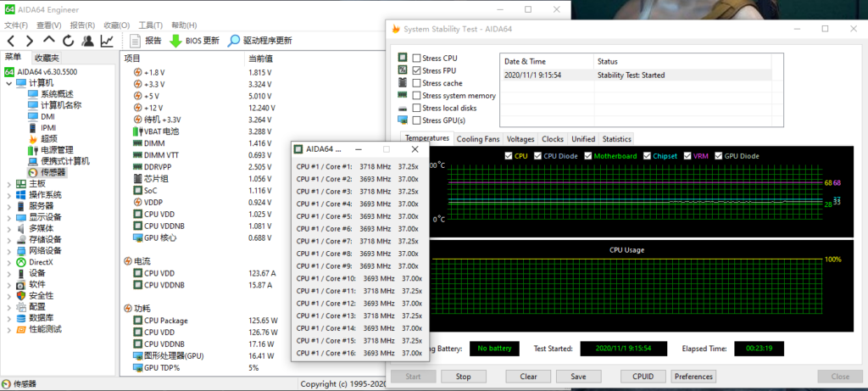
Task: Enable Stress GPU(s) checkbox
Action: pyautogui.click(x=416, y=120)
